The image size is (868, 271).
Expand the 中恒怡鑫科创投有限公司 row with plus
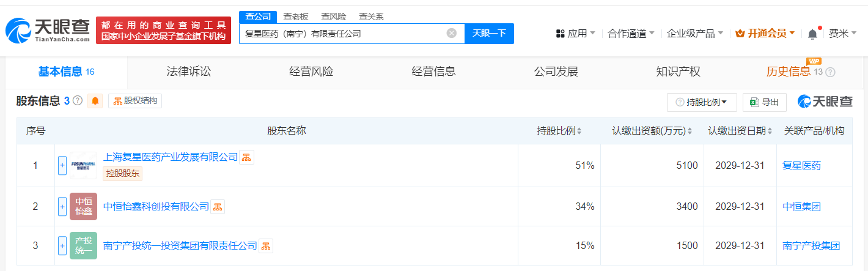point(62,207)
